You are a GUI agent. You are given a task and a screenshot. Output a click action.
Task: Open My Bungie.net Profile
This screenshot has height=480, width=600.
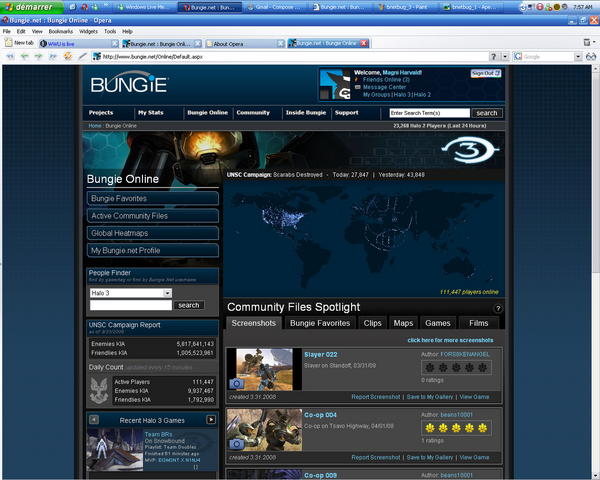(x=153, y=250)
